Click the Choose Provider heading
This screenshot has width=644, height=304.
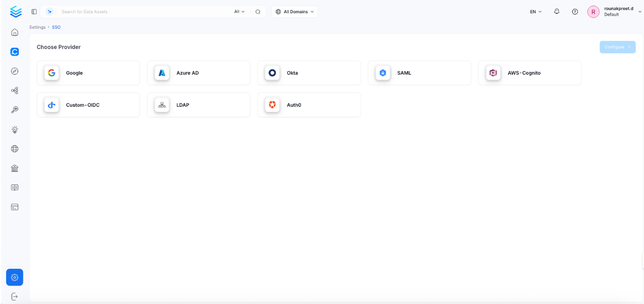[x=59, y=47]
